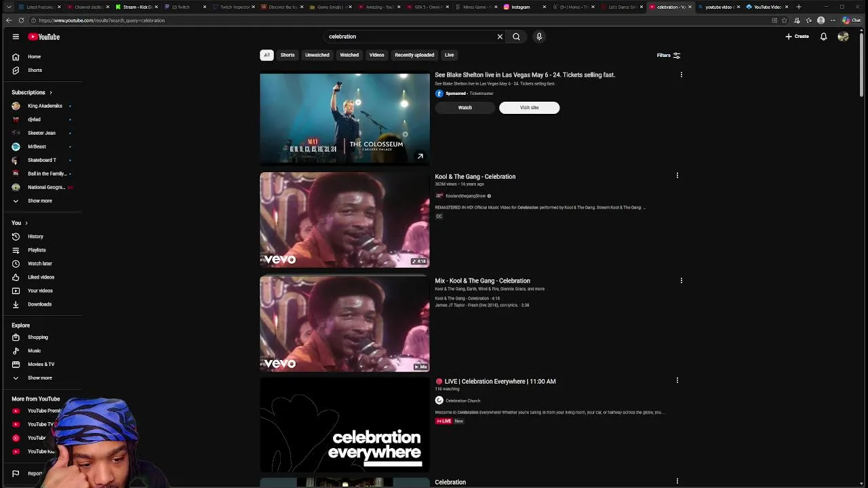This screenshot has width=868, height=488.
Task: Clear the search box with the X icon
Action: tap(500, 37)
